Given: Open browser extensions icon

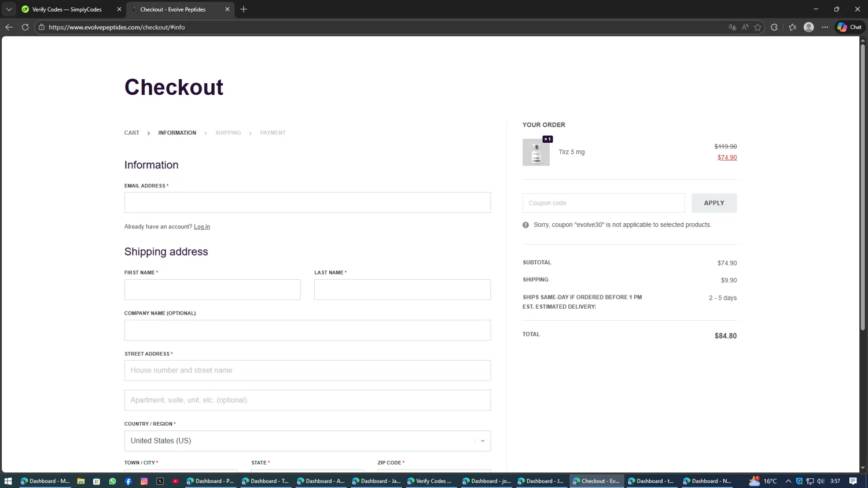Looking at the screenshot, I should coord(774,27).
